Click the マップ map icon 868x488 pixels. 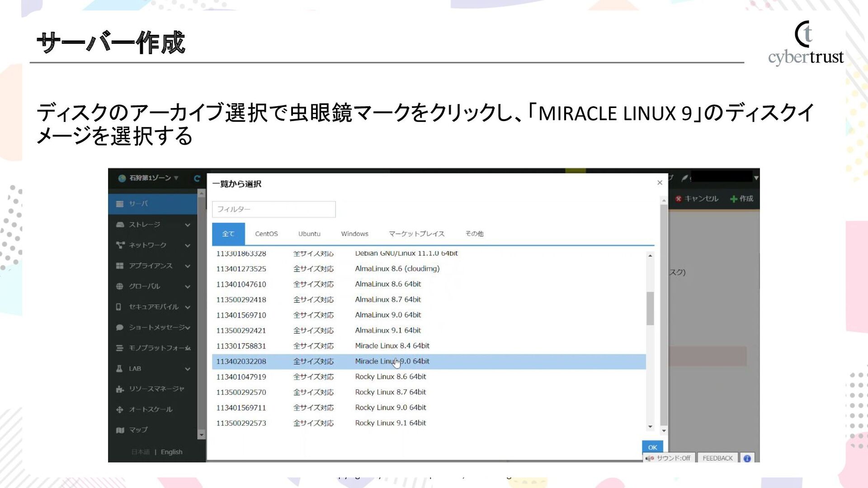pyautogui.click(x=120, y=430)
